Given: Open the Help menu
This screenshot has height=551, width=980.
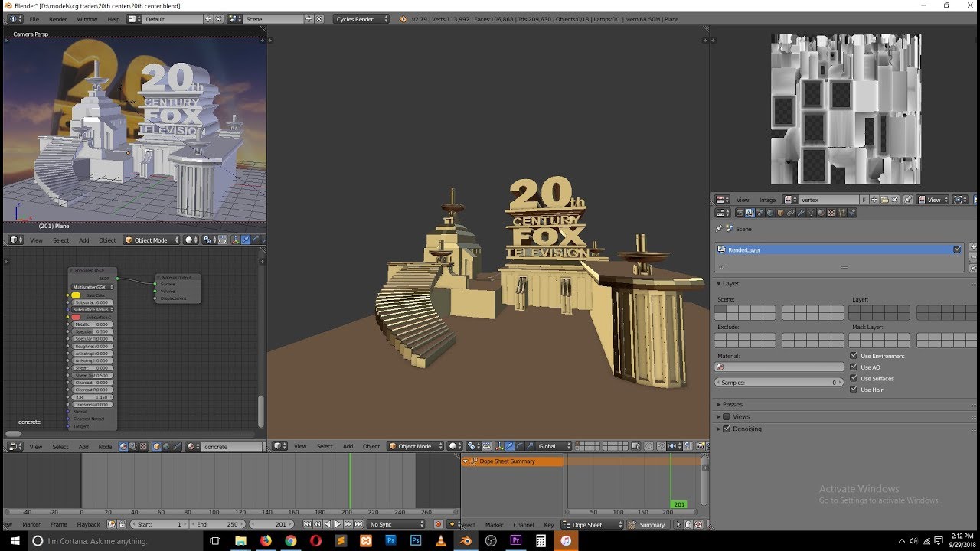Looking at the screenshot, I should pos(114,19).
